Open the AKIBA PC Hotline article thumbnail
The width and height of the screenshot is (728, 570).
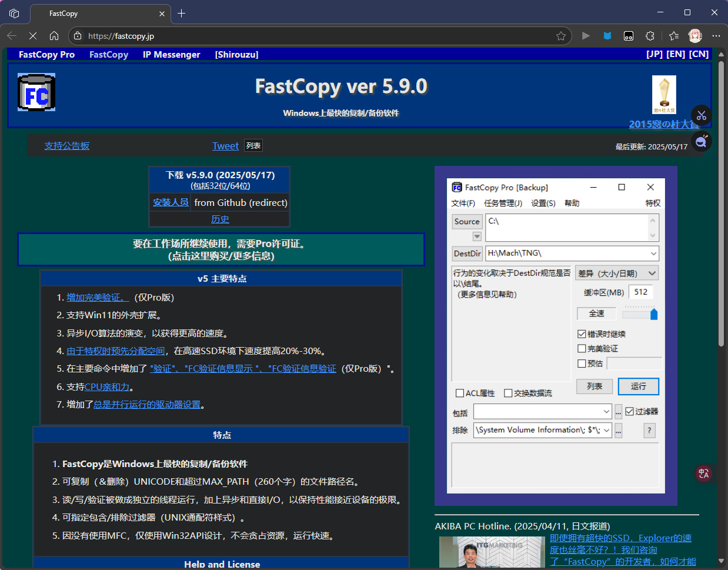[x=492, y=552]
